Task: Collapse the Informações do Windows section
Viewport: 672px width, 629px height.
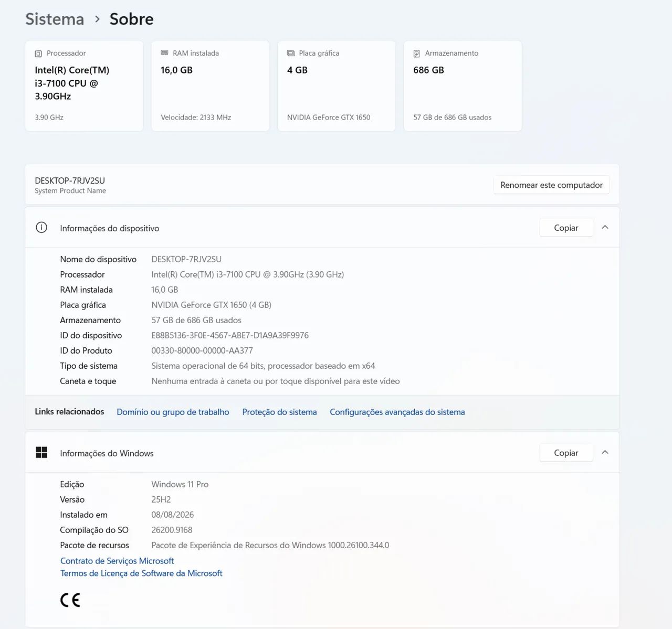Action: tap(605, 452)
